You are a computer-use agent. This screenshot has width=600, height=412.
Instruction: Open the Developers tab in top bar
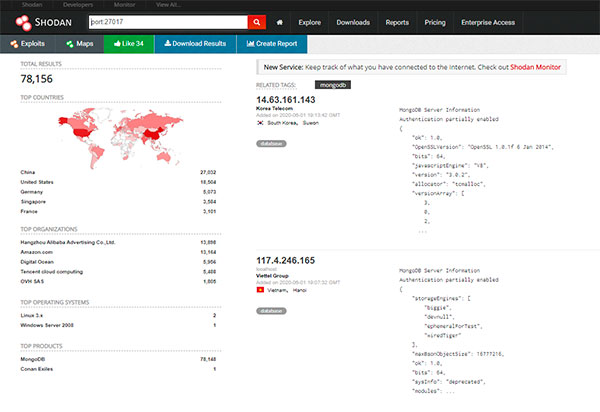pyautogui.click(x=78, y=5)
